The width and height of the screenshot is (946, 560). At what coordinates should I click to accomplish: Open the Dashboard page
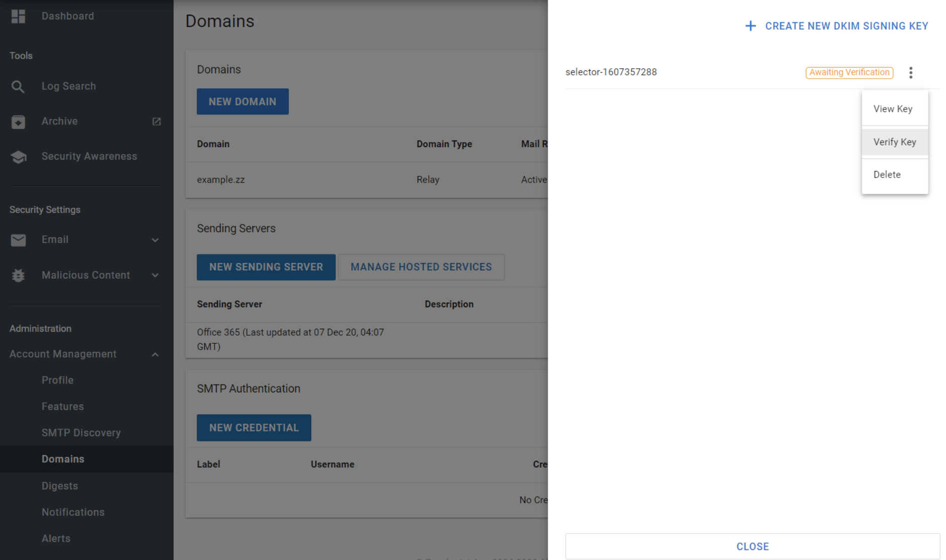[x=68, y=16]
